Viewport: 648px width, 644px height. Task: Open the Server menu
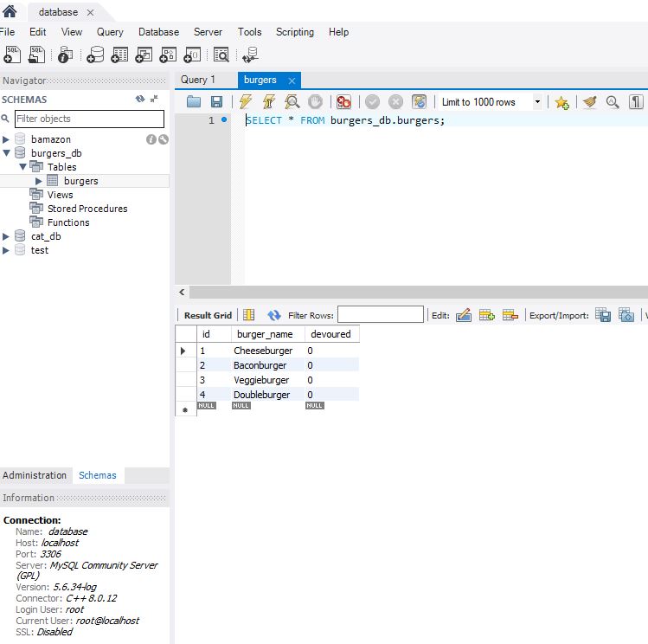[208, 32]
